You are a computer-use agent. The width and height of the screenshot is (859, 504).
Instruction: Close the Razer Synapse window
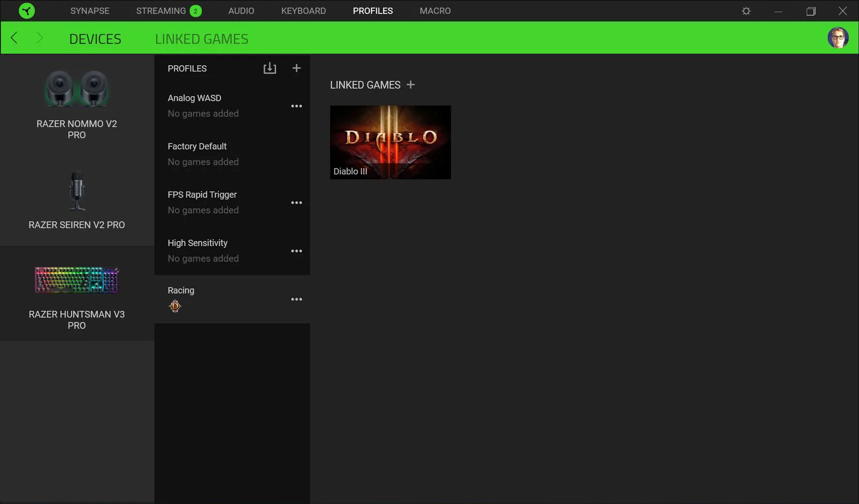click(x=843, y=11)
